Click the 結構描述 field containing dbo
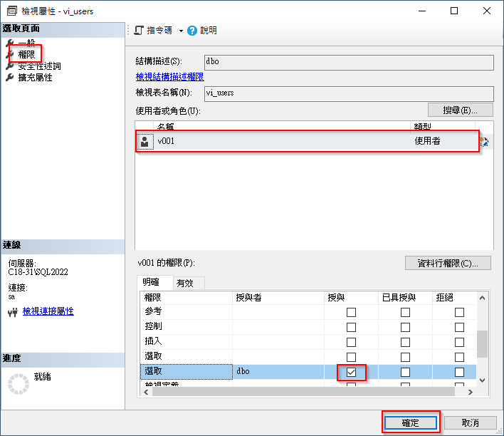This screenshot has width=504, height=436. click(349, 62)
